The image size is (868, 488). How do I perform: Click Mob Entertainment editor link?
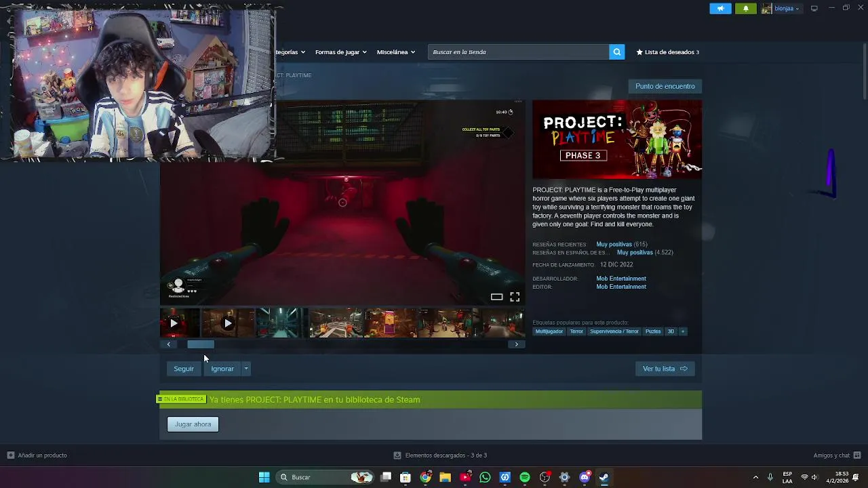pyautogui.click(x=621, y=287)
